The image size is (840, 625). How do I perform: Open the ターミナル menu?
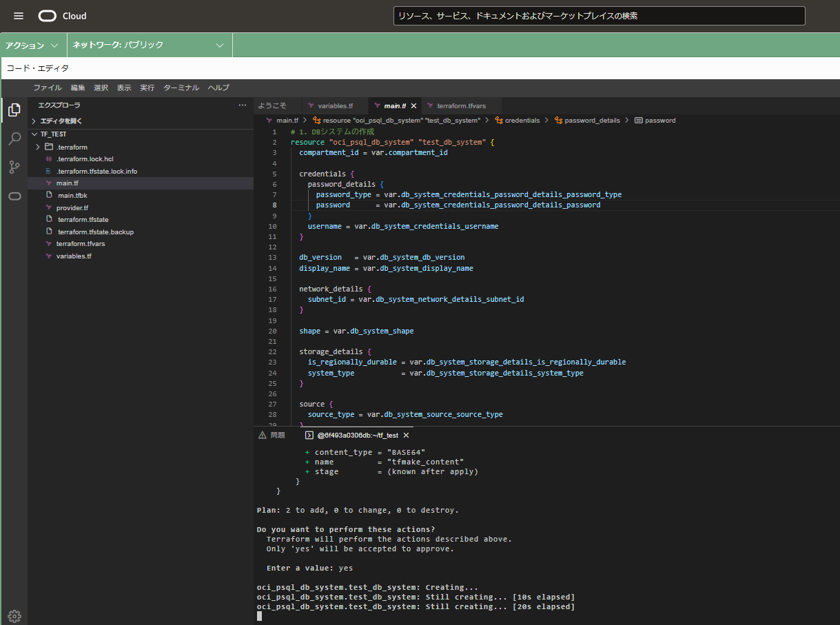[181, 88]
